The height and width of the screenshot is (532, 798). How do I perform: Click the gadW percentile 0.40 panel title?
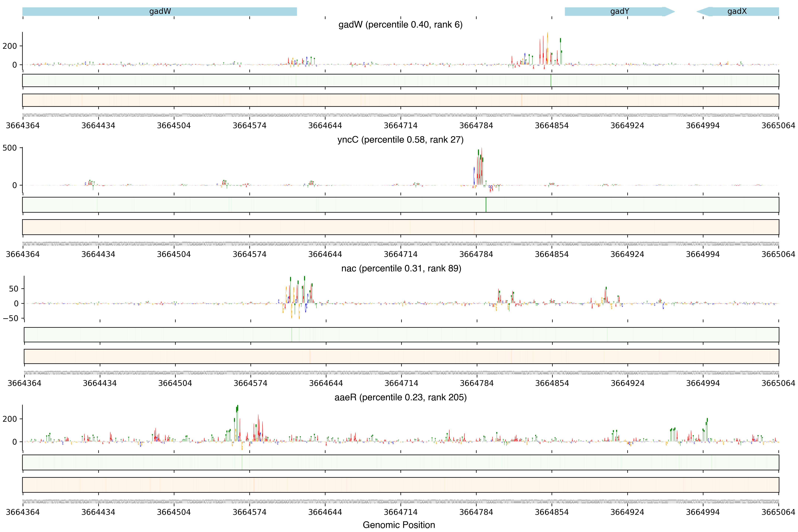point(400,25)
